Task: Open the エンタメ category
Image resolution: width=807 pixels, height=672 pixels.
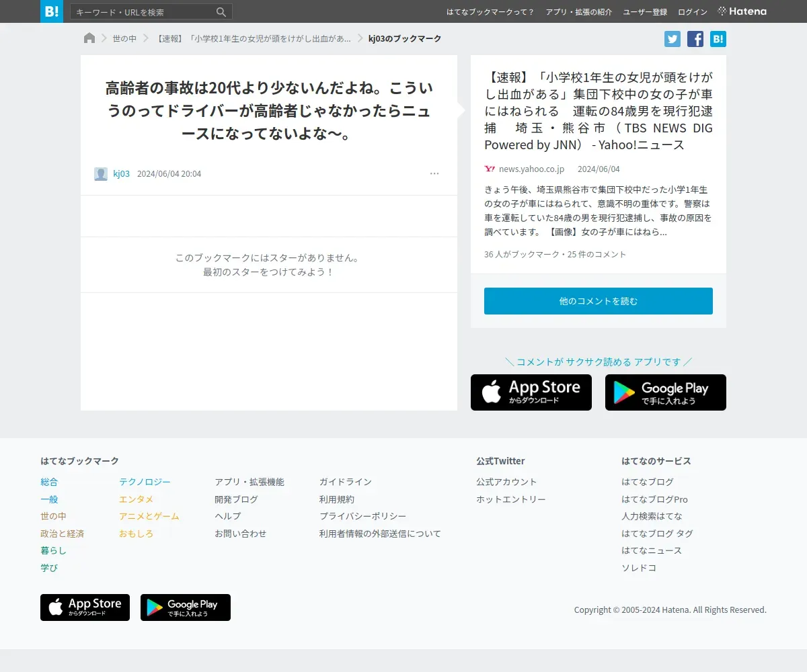Action: click(x=136, y=499)
